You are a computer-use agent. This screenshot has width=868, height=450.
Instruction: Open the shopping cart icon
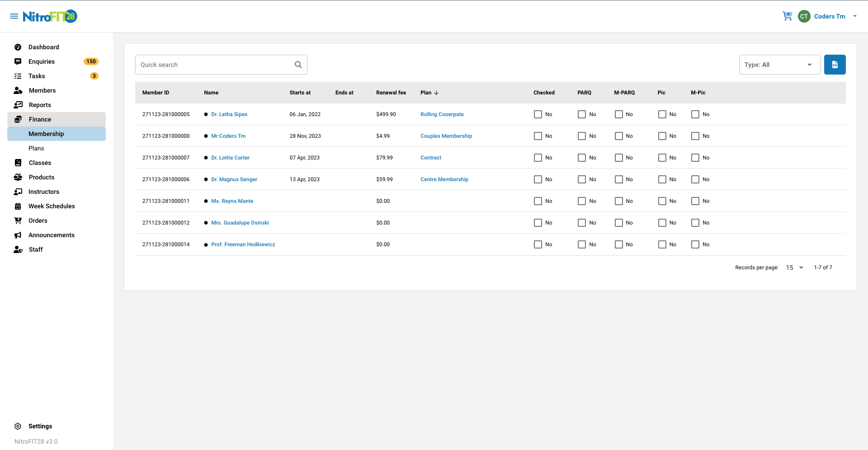tap(788, 16)
